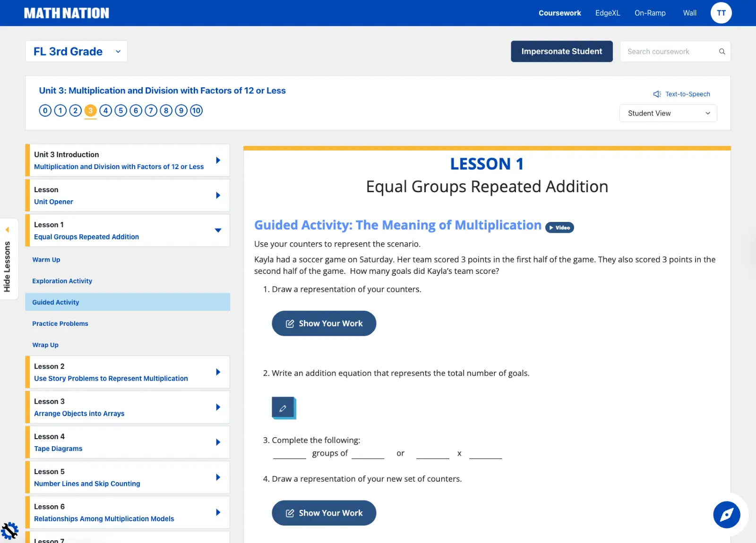This screenshot has height=543, width=756.
Task: Open the FL 3rd Grade course dropdown
Action: pos(76,51)
